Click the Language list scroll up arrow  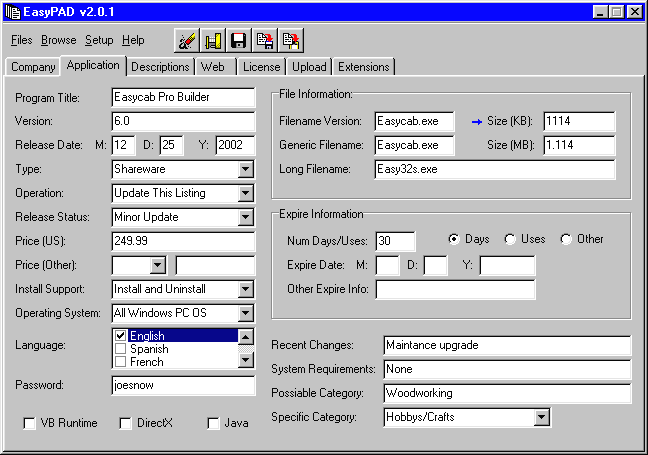point(245,337)
